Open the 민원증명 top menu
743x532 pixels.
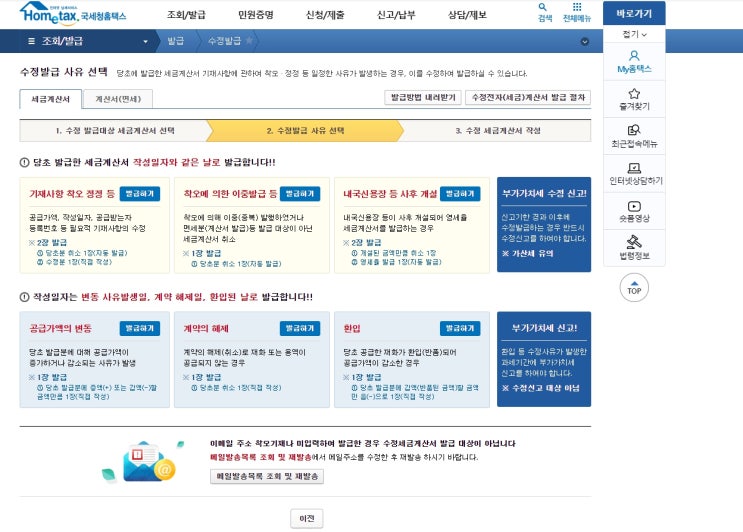pyautogui.click(x=255, y=15)
